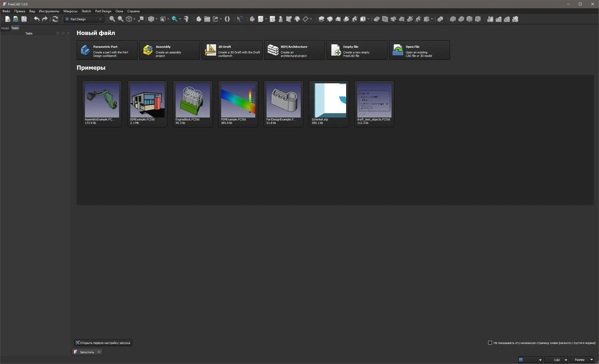Click the Create group folder icon
The width and height of the screenshot is (599, 364).
coord(207,19)
